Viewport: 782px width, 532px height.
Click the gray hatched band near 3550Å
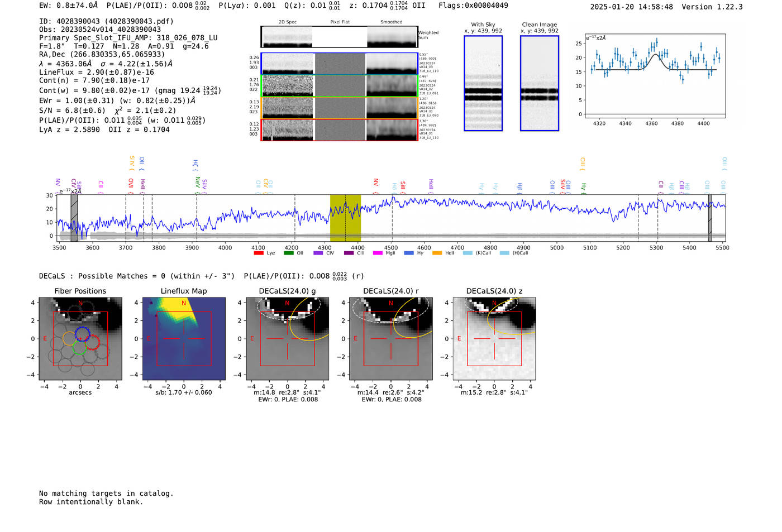click(x=74, y=218)
